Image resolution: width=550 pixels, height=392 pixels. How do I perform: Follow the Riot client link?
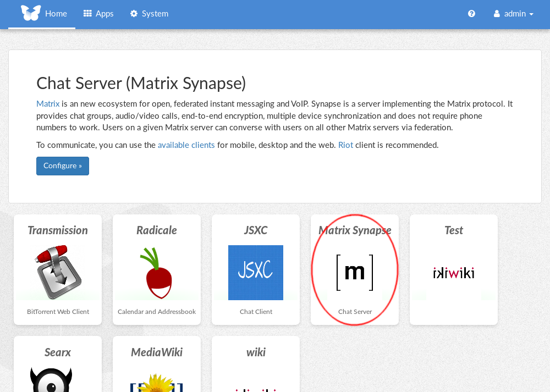pos(345,145)
